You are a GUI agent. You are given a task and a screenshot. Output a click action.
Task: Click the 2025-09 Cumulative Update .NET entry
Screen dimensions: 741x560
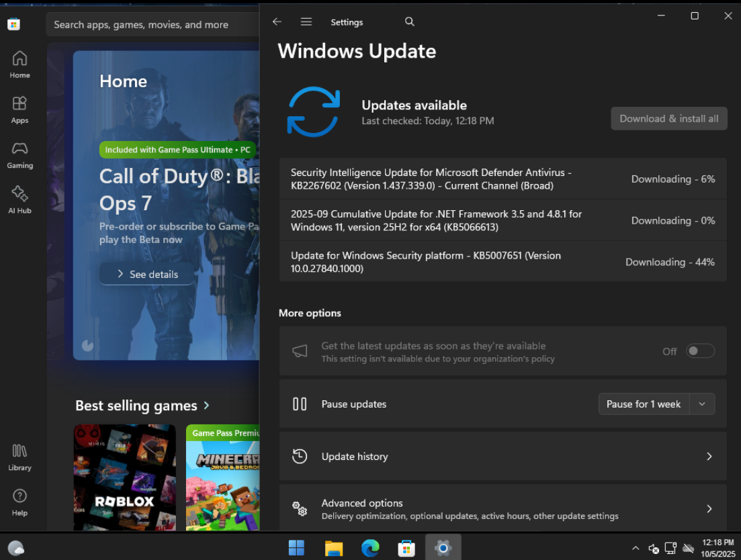coord(503,220)
